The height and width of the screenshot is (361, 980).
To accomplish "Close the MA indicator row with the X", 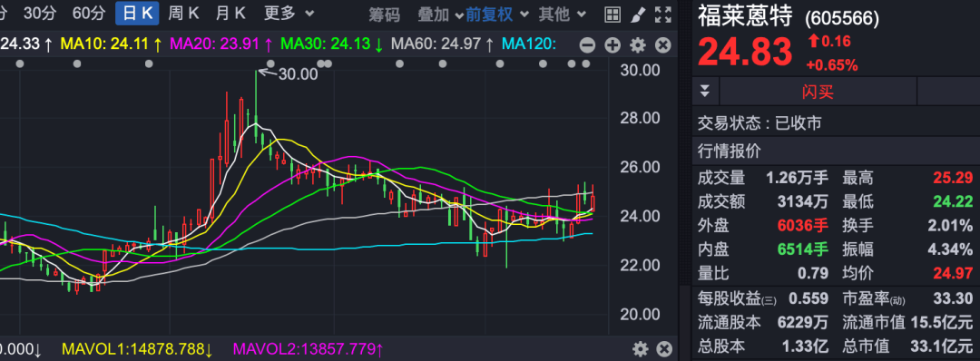I will (662, 45).
